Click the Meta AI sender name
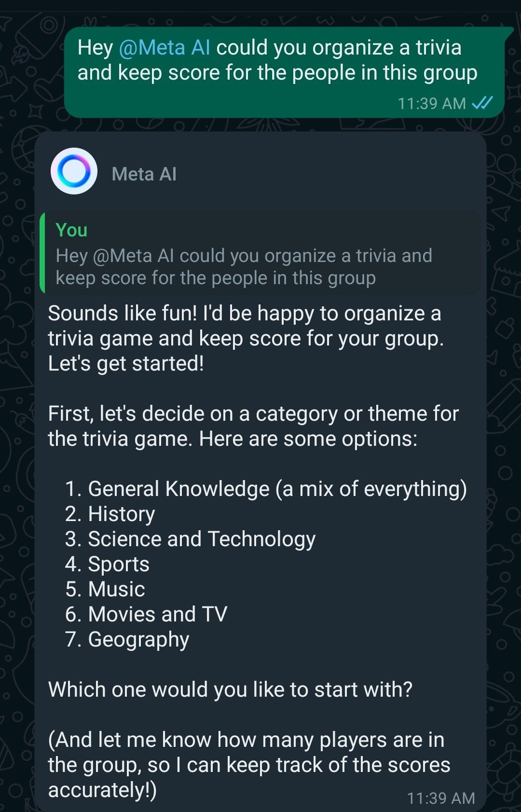The height and width of the screenshot is (812, 521). tap(144, 174)
